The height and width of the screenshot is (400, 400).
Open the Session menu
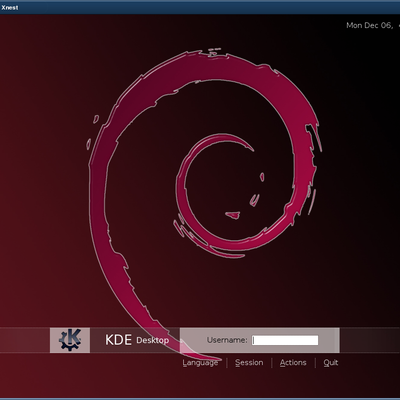(249, 363)
